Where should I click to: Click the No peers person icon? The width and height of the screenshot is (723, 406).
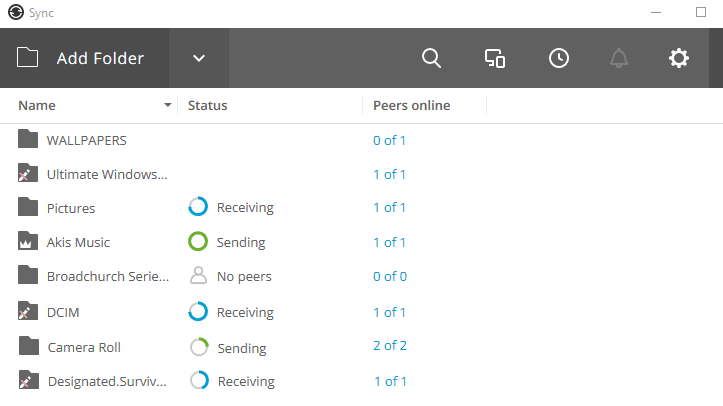(x=198, y=276)
